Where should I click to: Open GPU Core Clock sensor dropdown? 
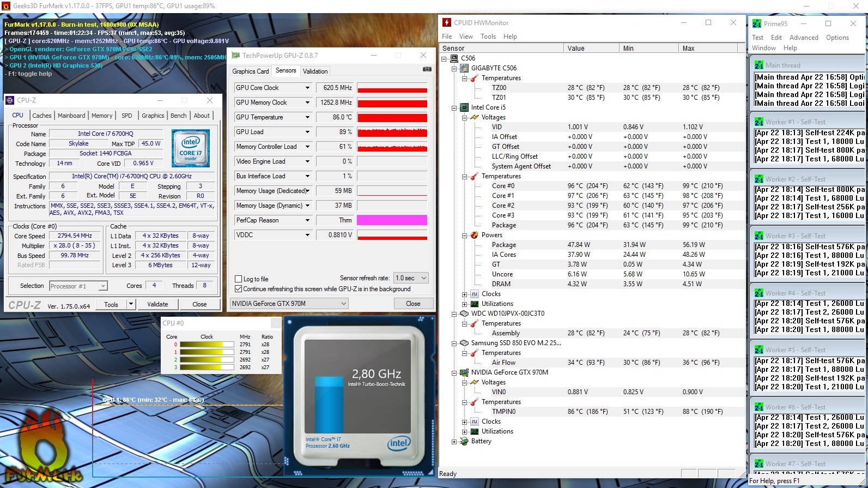(307, 88)
